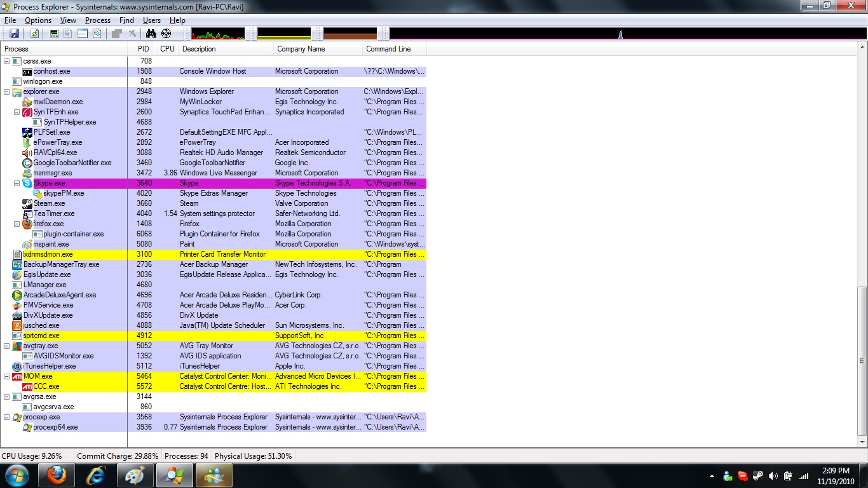
Task: Click the firefox.exe process icon
Action: (x=27, y=224)
